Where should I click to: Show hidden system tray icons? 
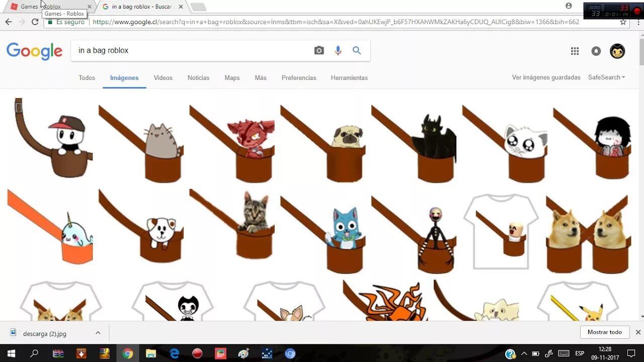coord(524,353)
